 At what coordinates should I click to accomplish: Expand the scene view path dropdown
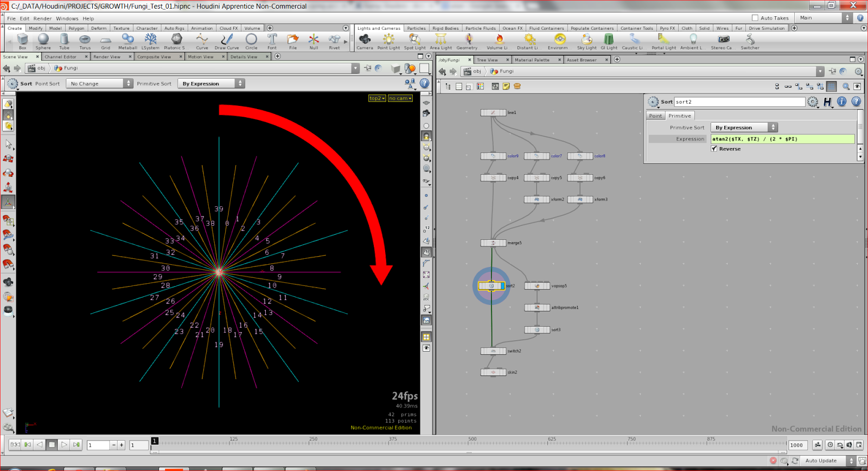355,68
